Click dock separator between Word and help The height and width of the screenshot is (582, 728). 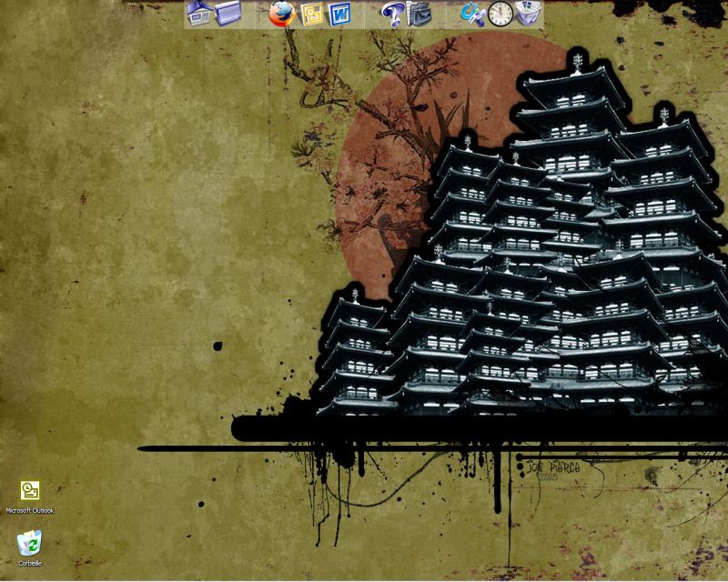(365, 14)
